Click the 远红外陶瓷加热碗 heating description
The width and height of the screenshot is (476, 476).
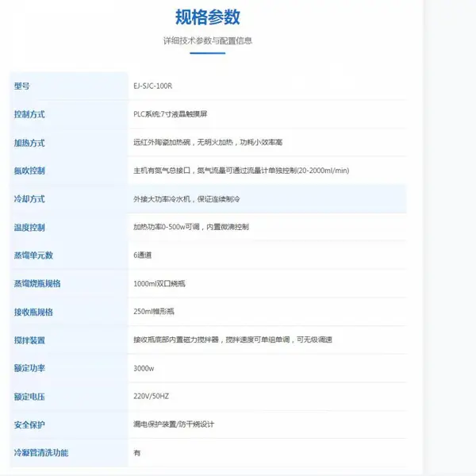point(208,142)
